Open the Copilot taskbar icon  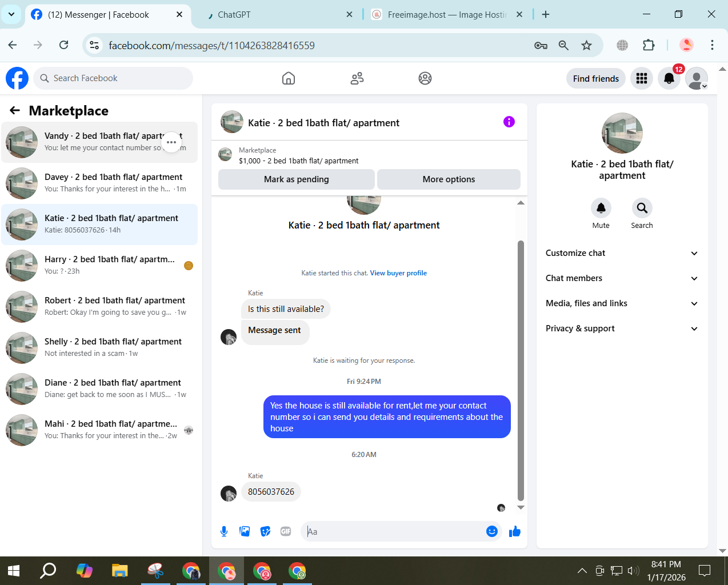point(84,570)
